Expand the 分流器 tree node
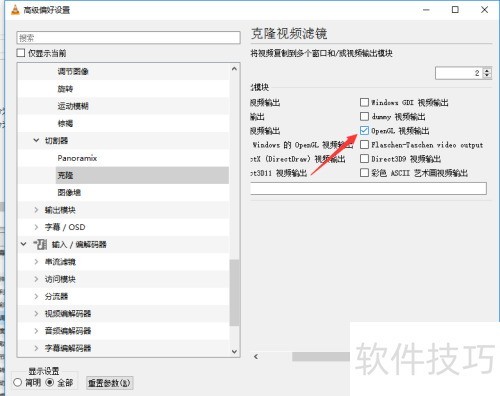This screenshot has width=500, height=396. [36, 296]
